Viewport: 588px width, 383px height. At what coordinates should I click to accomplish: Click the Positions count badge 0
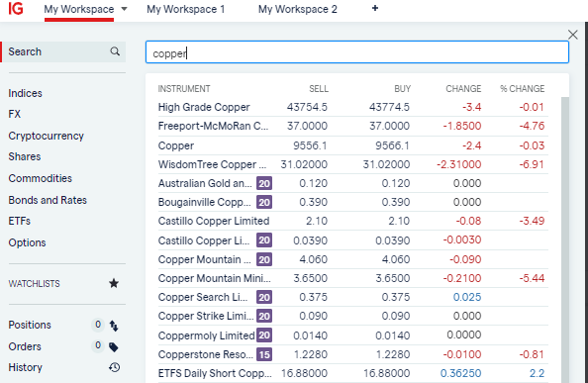pyautogui.click(x=98, y=325)
